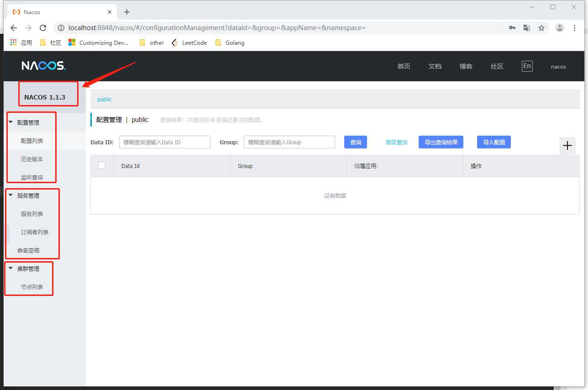588x390 pixels.
Task: Click the browser address bar URL
Action: click(x=217, y=28)
